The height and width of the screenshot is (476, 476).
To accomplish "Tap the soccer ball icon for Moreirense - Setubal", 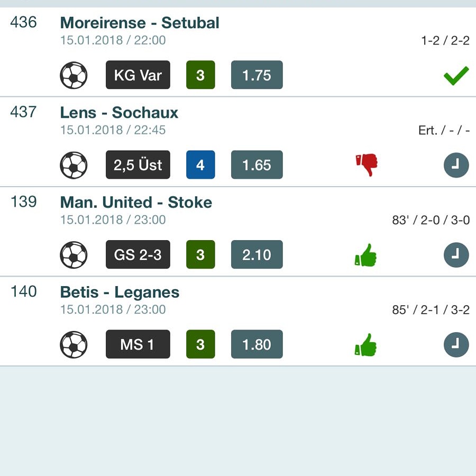I will pyautogui.click(x=74, y=75).
